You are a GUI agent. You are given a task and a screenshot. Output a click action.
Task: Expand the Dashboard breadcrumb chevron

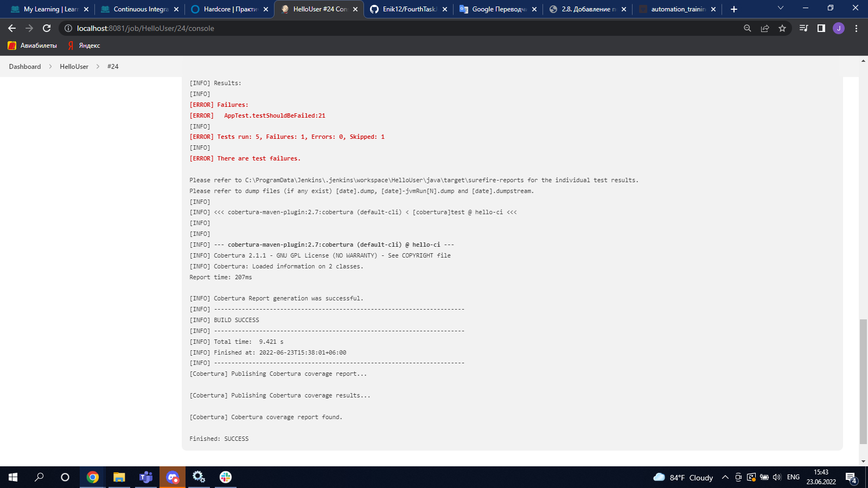pyautogui.click(x=50, y=67)
